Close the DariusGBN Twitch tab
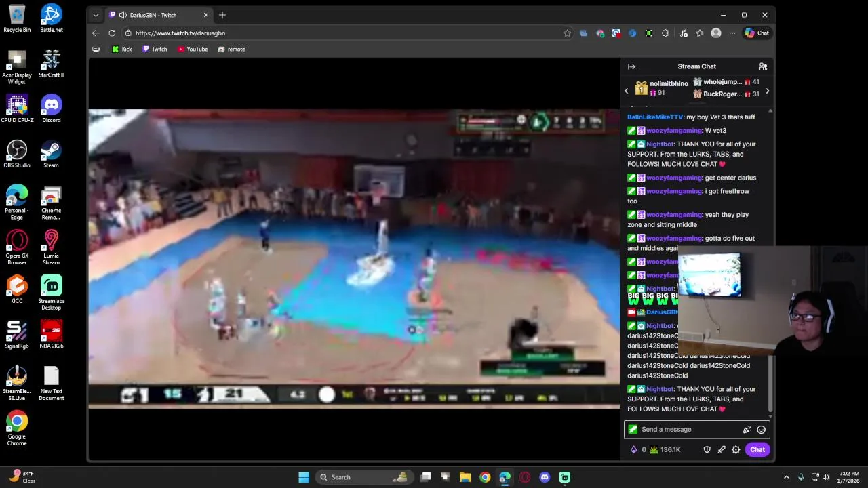The height and width of the screenshot is (488, 868). [206, 15]
